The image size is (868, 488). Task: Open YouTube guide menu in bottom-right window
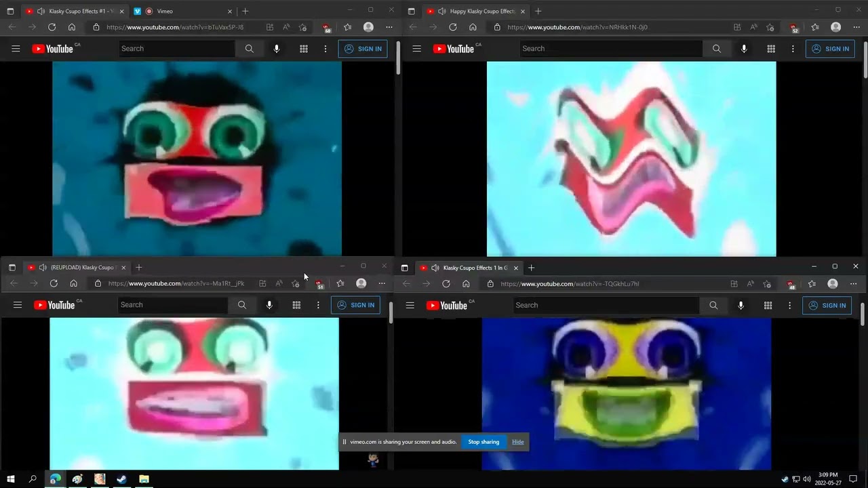410,306
